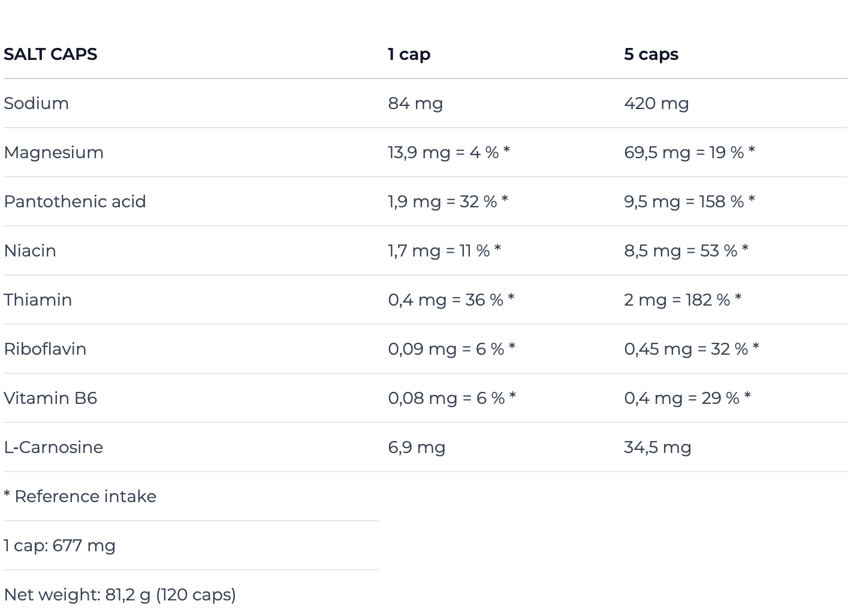Select the 1 cap column header

pos(409,55)
